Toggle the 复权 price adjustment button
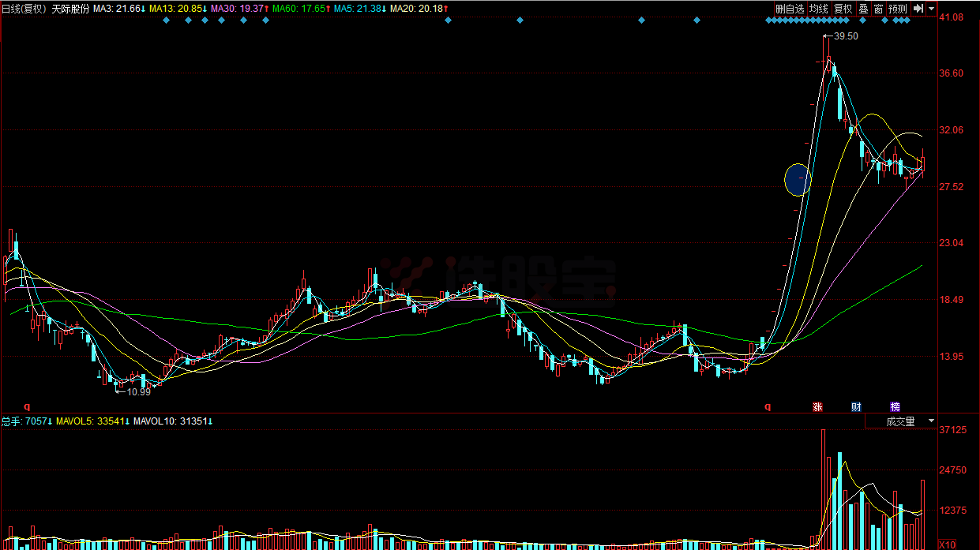980x550 pixels. tap(843, 9)
